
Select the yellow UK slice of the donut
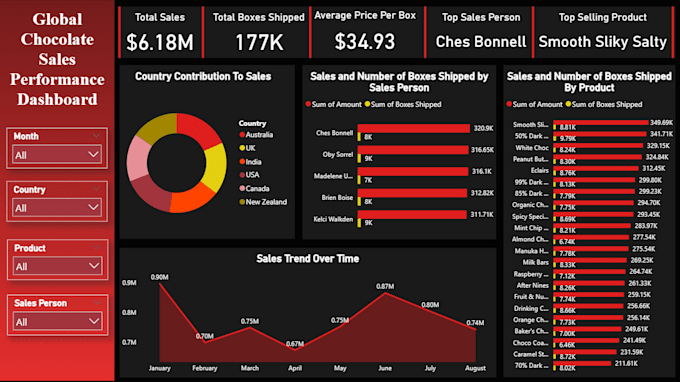pyautogui.click(x=216, y=167)
